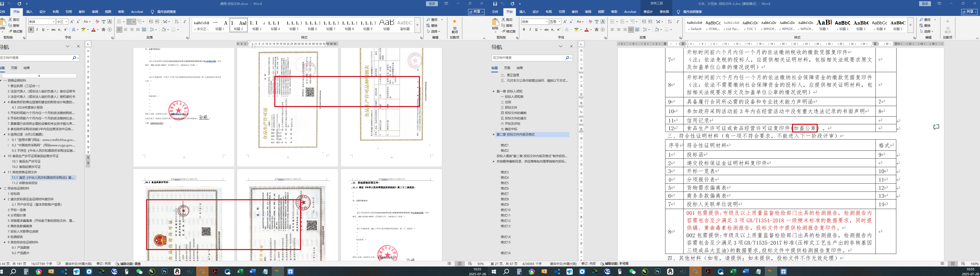This screenshot has width=980, height=276.
Task: Open the 宋体 font name dropdown
Action: (54, 22)
